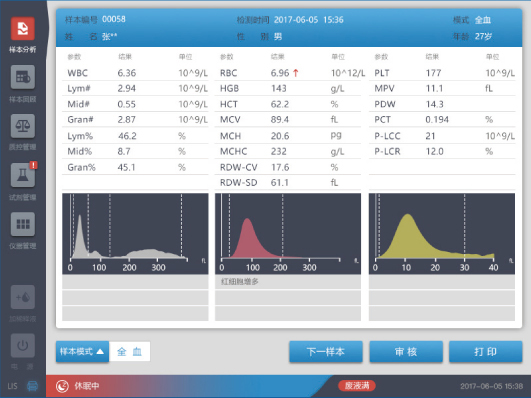Go to the next sample with 下一样本
The width and height of the screenshot is (531, 398).
point(326,352)
